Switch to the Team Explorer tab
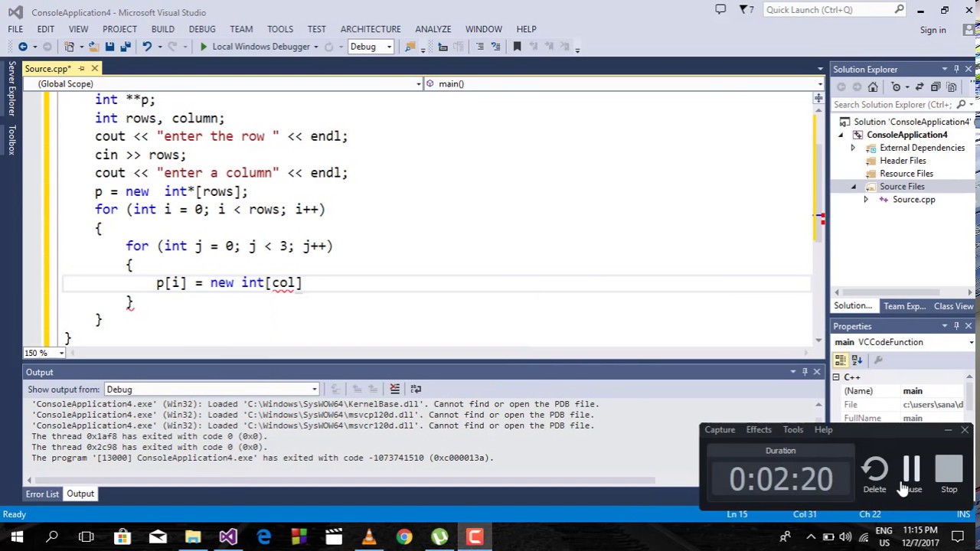Screen dimensions: 980x551 coord(904,306)
